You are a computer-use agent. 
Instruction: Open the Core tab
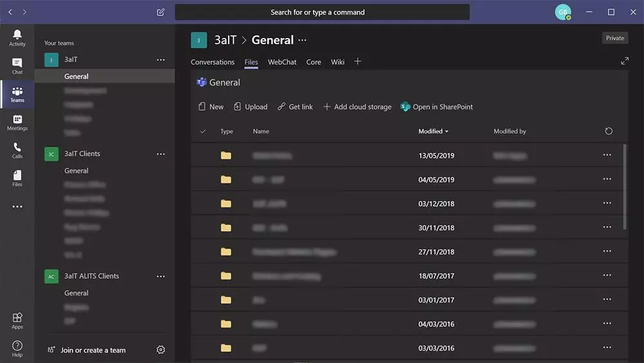point(314,62)
